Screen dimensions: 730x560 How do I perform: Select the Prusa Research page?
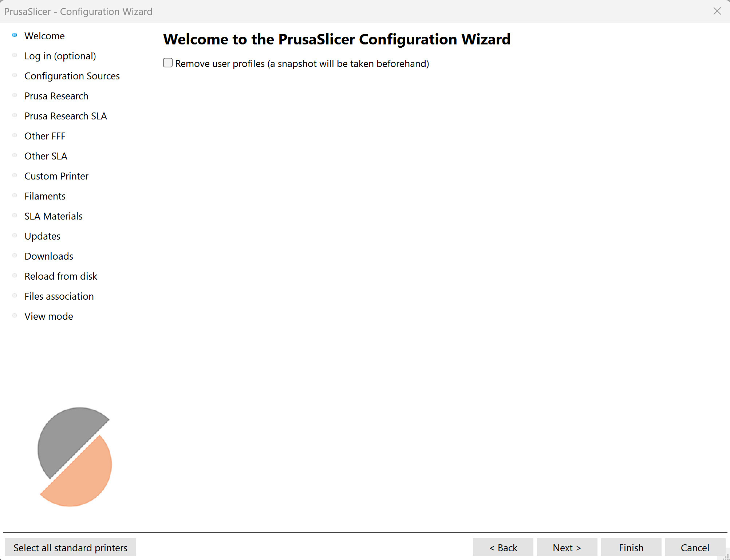(56, 96)
